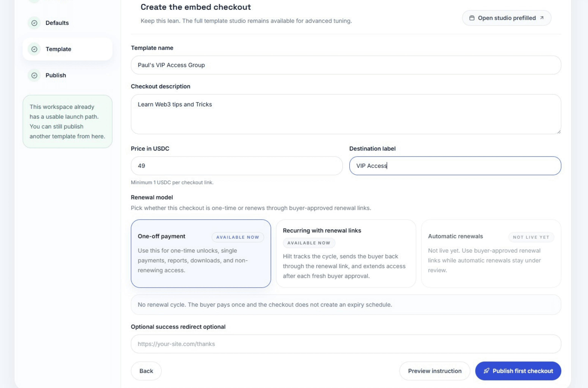Screen dimensions: 588x388
Task: Click the Template step check icon
Action: (x=34, y=49)
